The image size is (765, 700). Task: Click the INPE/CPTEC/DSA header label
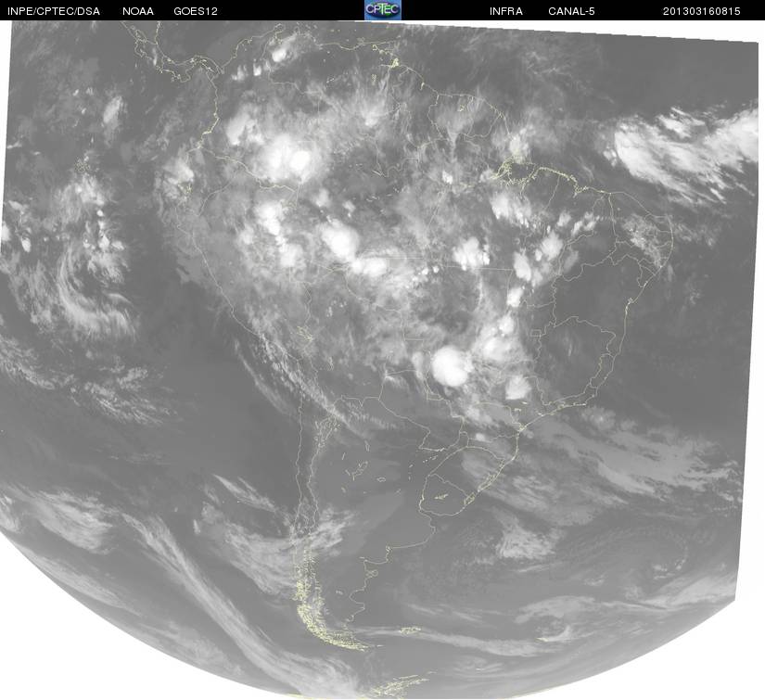[x=54, y=11]
